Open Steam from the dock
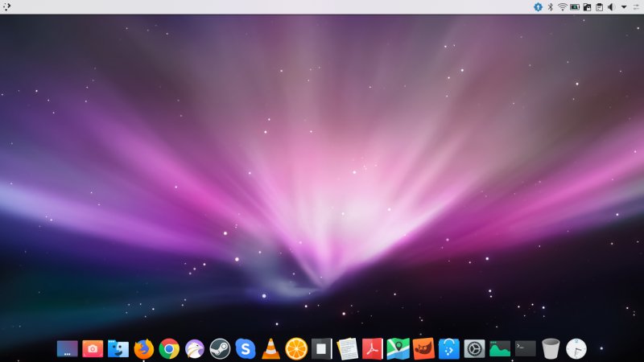 (x=220, y=348)
